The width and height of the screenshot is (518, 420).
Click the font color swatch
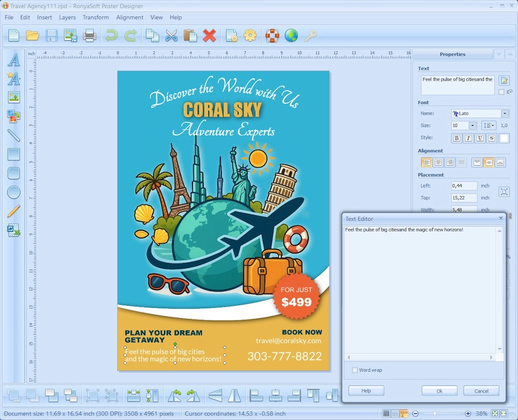[504, 138]
